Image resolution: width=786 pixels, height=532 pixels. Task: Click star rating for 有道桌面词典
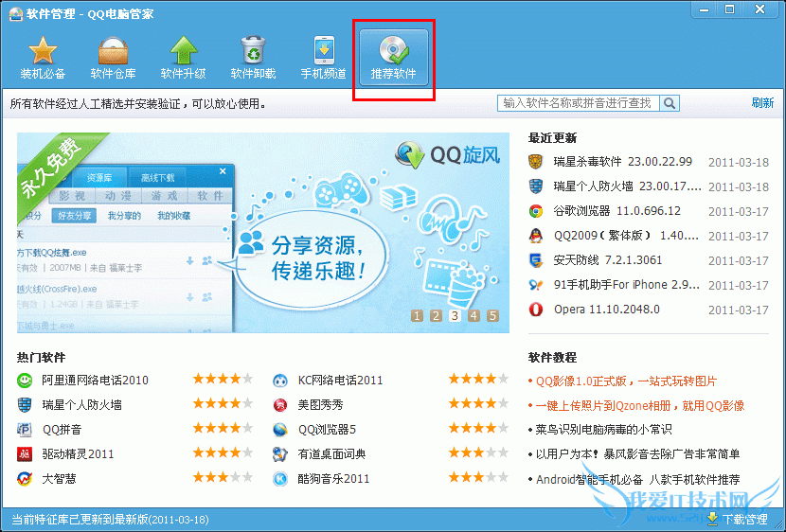[x=479, y=452]
